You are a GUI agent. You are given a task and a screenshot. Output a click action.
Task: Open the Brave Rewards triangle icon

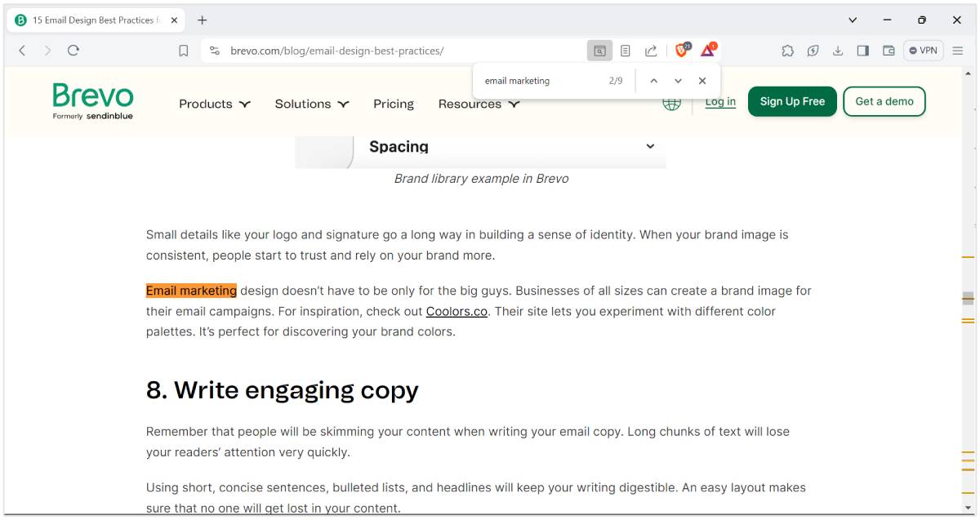707,51
